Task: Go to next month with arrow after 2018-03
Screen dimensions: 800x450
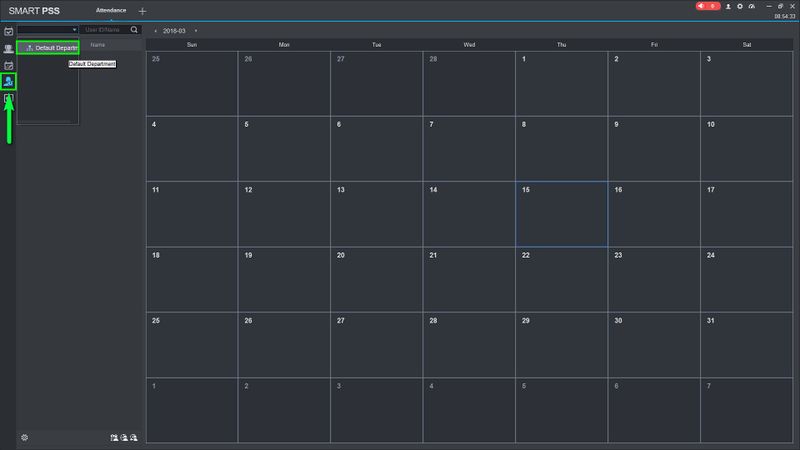Action: tap(196, 31)
